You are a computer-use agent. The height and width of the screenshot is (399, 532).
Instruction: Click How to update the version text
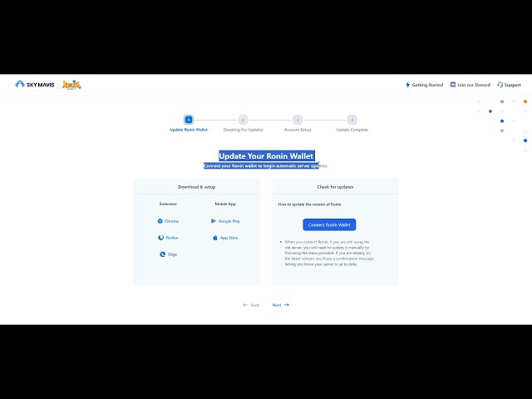(309, 204)
